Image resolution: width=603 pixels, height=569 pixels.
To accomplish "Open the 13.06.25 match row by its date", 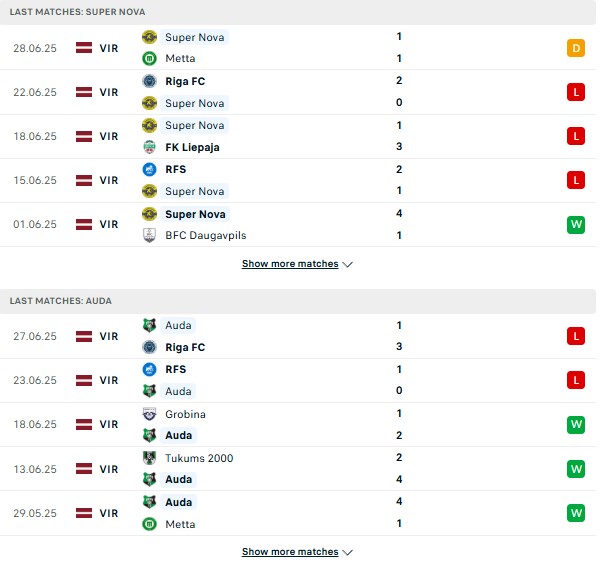I will pos(35,469).
